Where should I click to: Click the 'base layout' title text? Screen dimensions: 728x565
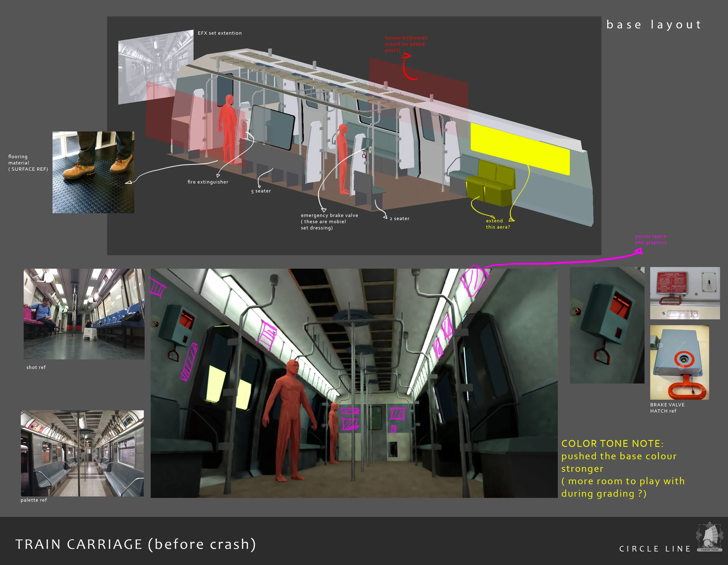pos(654,25)
